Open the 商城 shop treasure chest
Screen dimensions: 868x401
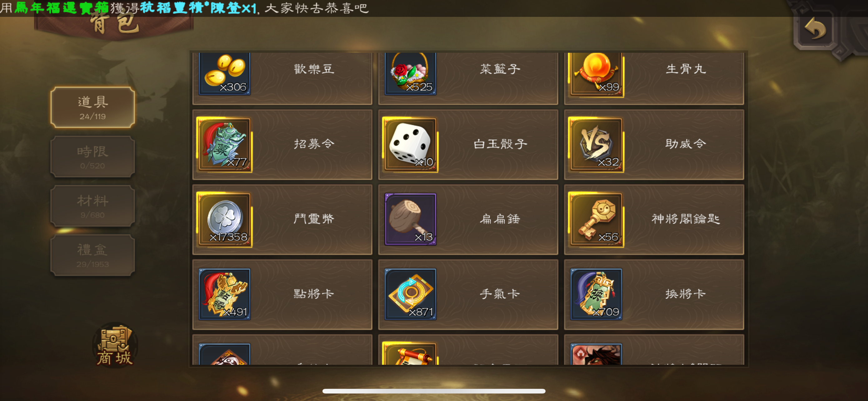click(x=115, y=345)
